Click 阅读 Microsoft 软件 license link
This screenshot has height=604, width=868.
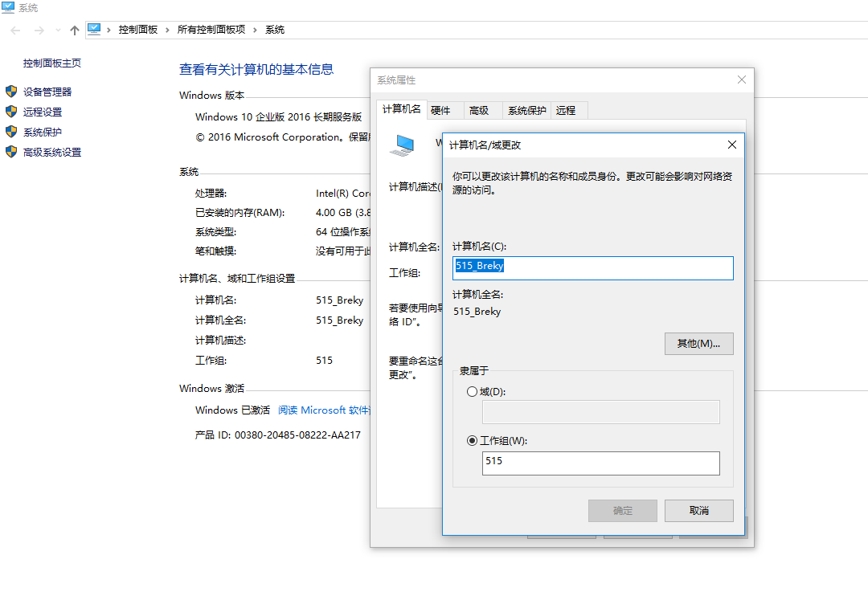[x=324, y=410]
